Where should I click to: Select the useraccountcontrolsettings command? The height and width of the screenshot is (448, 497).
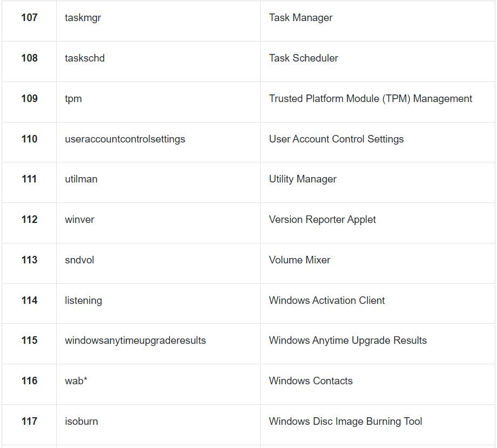[x=125, y=139]
